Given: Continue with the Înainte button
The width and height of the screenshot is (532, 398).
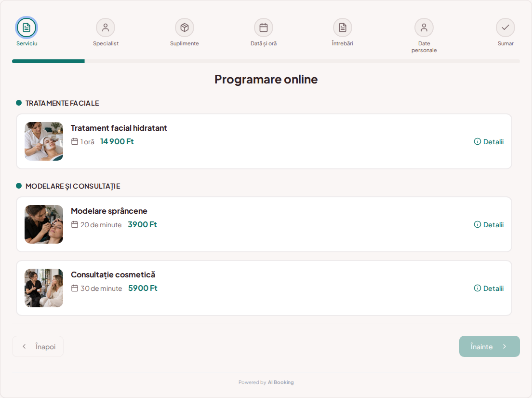Looking at the screenshot, I should coord(489,346).
